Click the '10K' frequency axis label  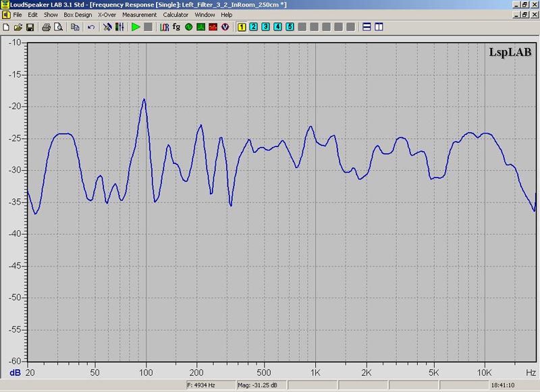point(484,372)
